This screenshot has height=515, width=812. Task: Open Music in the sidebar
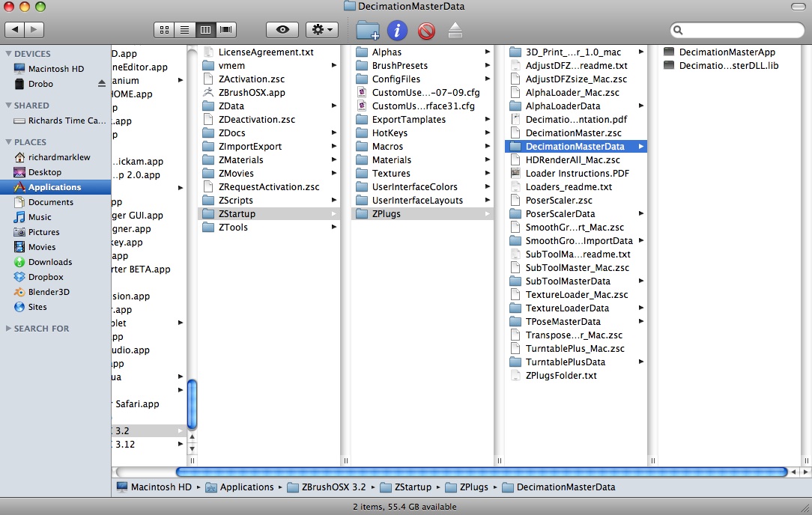[55, 217]
